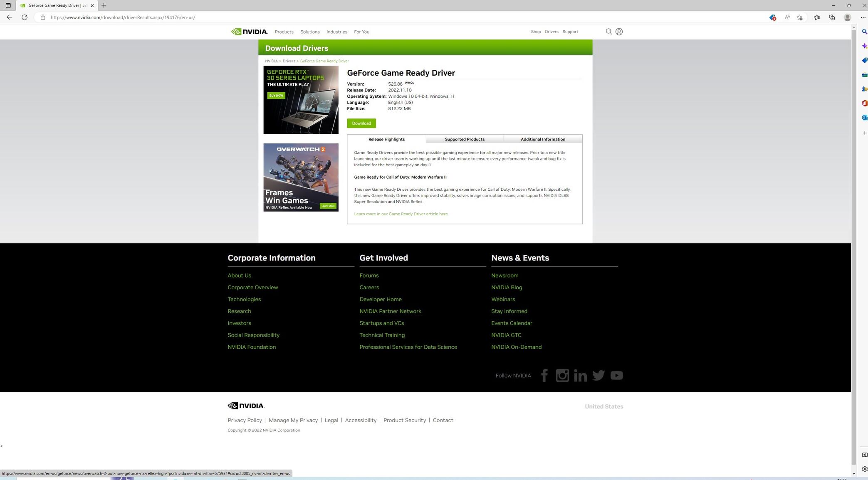
Task: Open the Investors footer link
Action: [x=239, y=323]
